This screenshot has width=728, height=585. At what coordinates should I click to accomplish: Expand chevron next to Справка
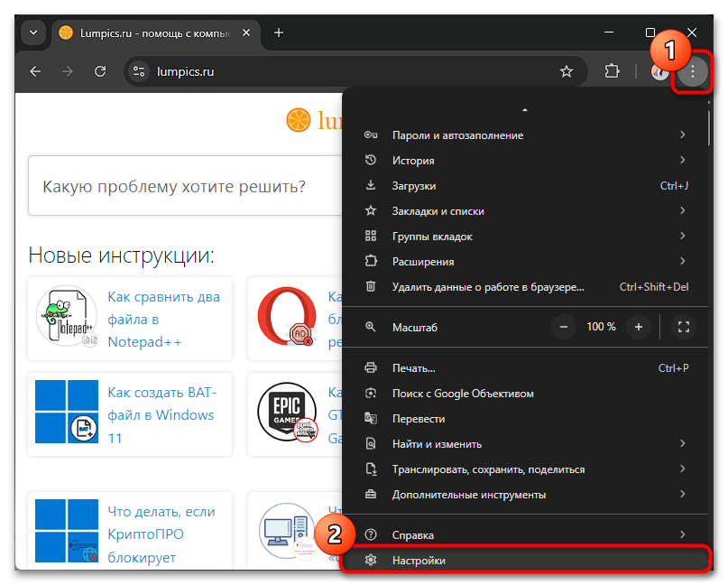pos(683,534)
